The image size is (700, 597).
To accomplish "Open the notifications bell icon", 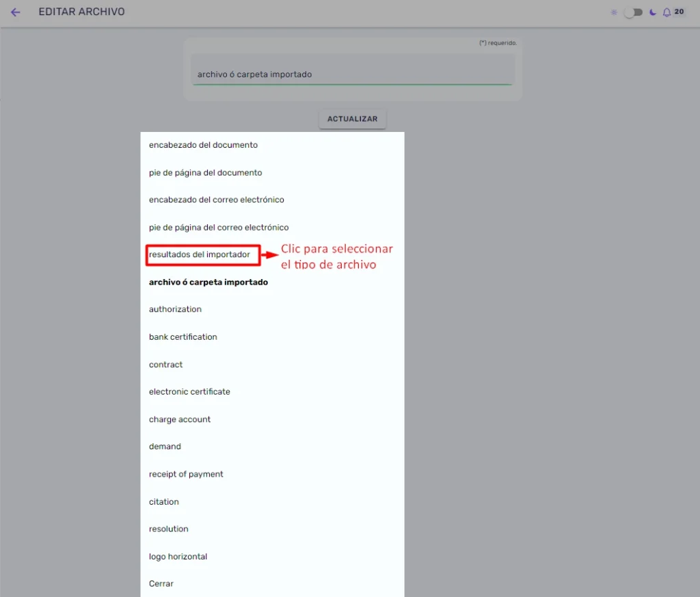I will point(667,12).
